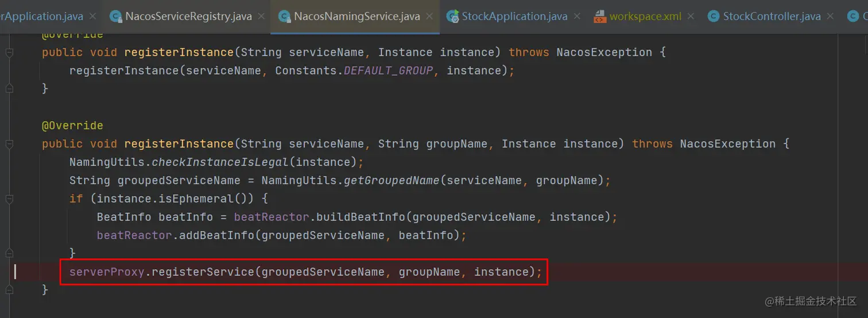
Task: Click the checkInstanceIsLegal method call
Action: (221, 162)
